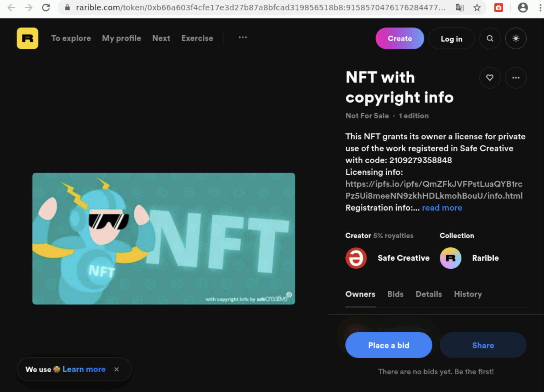The image size is (544, 392).
Task: Expand the navigation overflow ellipsis
Action: click(242, 38)
